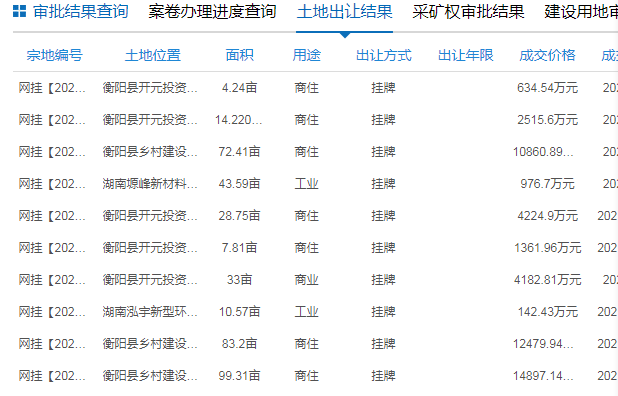Image resolution: width=618 pixels, height=396 pixels.
Task: Open the 采矿权审批结果 tab
Action: click(468, 11)
